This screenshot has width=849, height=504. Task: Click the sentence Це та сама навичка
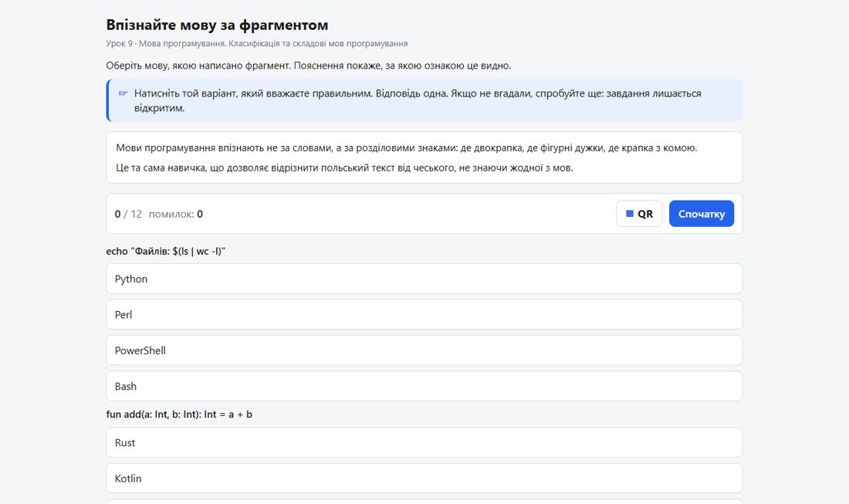[x=344, y=167]
